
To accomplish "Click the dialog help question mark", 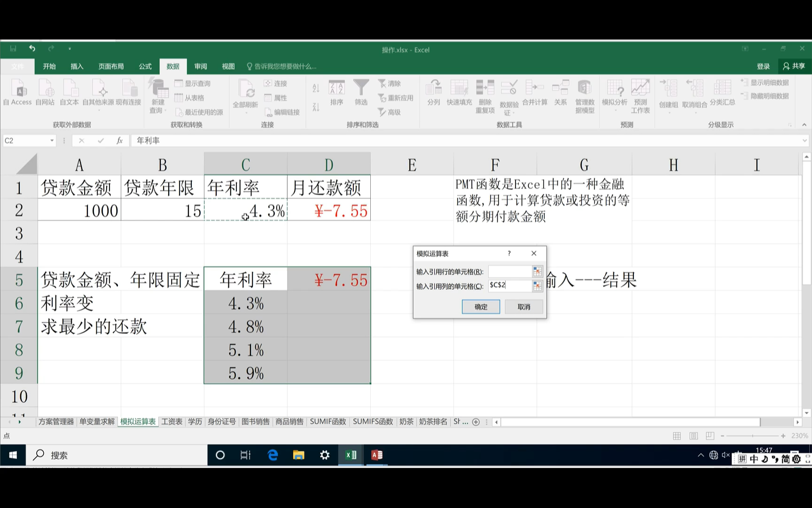I will (509, 254).
